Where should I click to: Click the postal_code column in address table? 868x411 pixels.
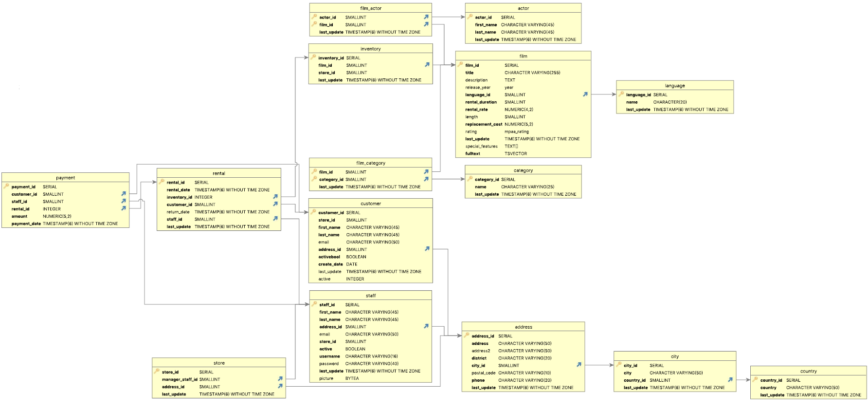point(524,373)
